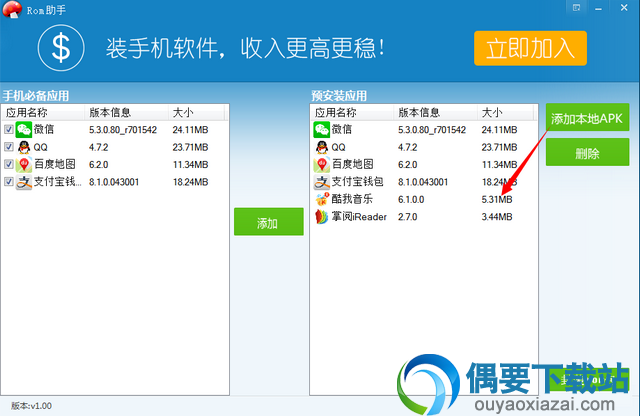
Task: Click the 添加本地APK button
Action: tap(587, 118)
